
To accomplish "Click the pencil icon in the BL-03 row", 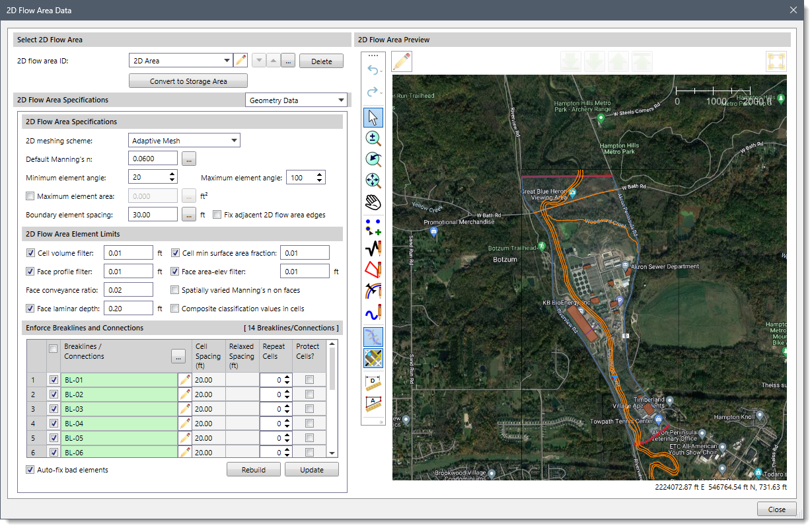I will click(x=185, y=409).
